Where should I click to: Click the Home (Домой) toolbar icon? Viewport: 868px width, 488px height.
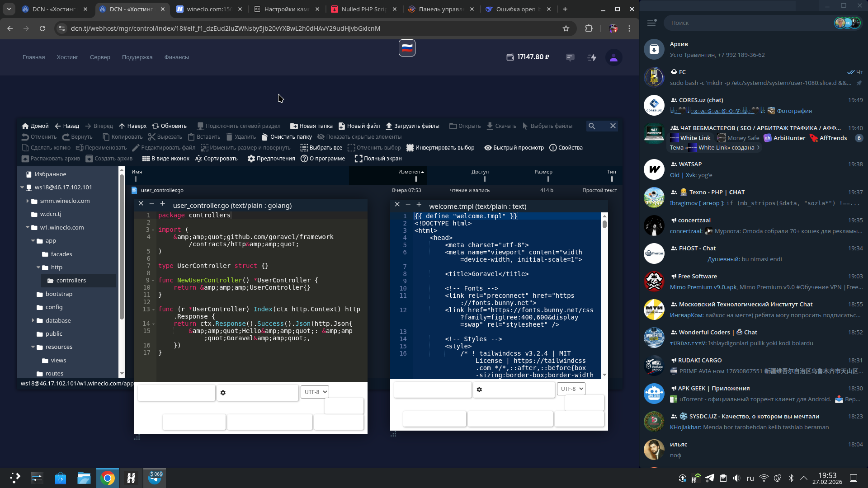[x=26, y=126]
